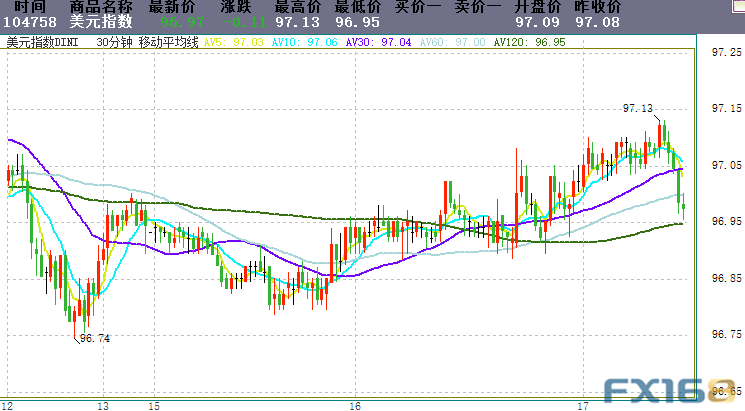Screen dimensions: 745x411
Task: Click date axis label 16
Action: (355, 406)
